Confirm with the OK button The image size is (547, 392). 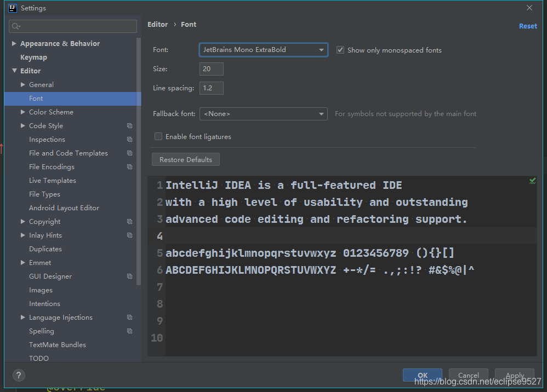point(423,375)
